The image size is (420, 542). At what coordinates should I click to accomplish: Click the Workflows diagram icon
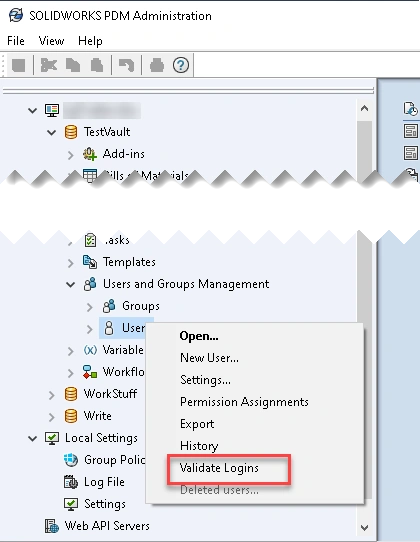(90, 372)
